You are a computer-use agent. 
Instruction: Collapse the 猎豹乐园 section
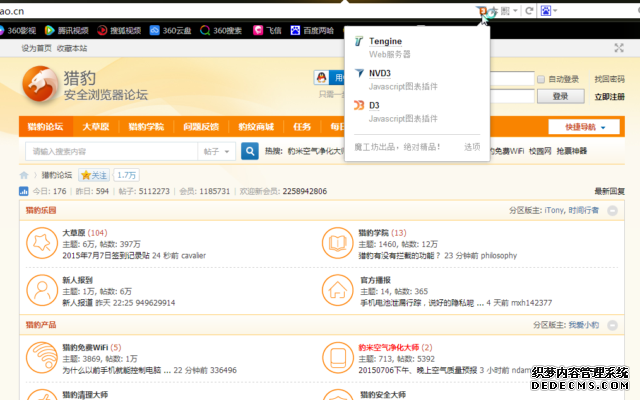[612, 211]
